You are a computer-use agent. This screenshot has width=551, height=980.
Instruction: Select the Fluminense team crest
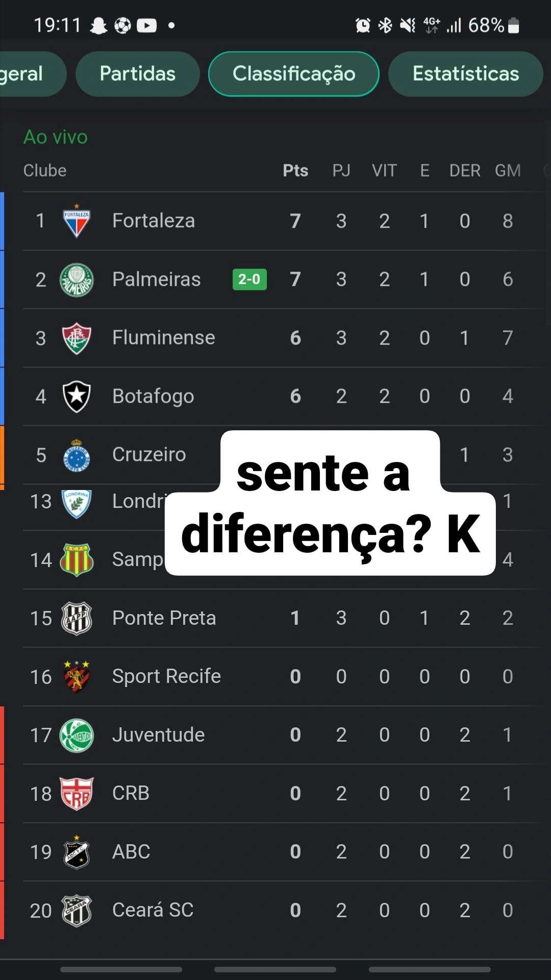click(x=77, y=338)
